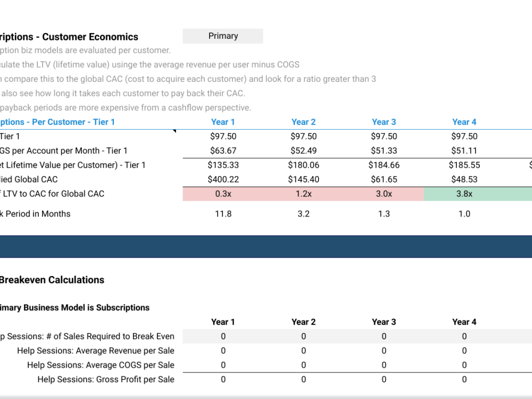Open the Primary dropdown selector
Image resolution: width=532 pixels, height=399 pixels.
pyautogui.click(x=222, y=36)
